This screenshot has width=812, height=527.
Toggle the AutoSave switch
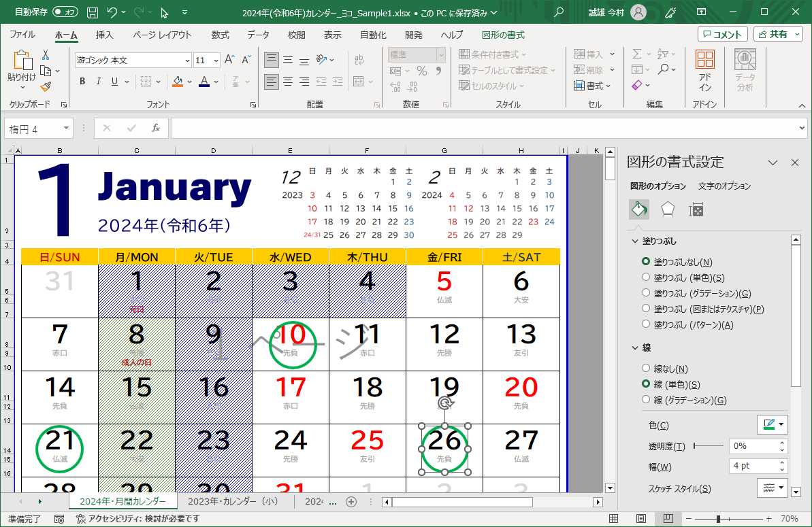point(65,12)
